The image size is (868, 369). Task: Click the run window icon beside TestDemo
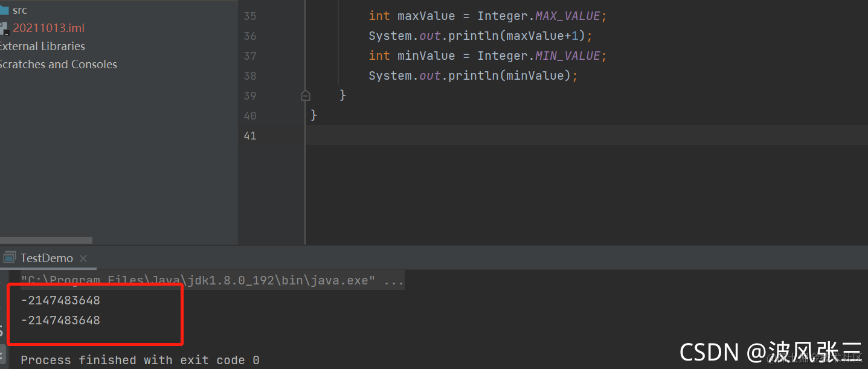pos(9,258)
